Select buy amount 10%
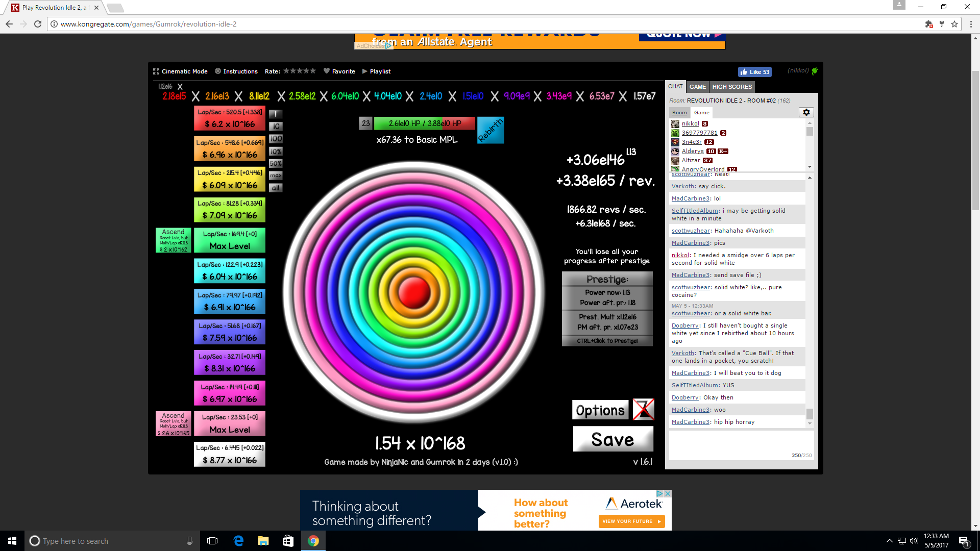The width and height of the screenshot is (980, 551). pos(276,151)
